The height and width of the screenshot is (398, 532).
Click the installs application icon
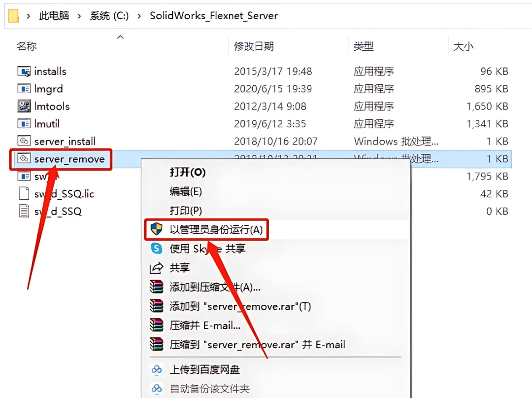[24, 72]
